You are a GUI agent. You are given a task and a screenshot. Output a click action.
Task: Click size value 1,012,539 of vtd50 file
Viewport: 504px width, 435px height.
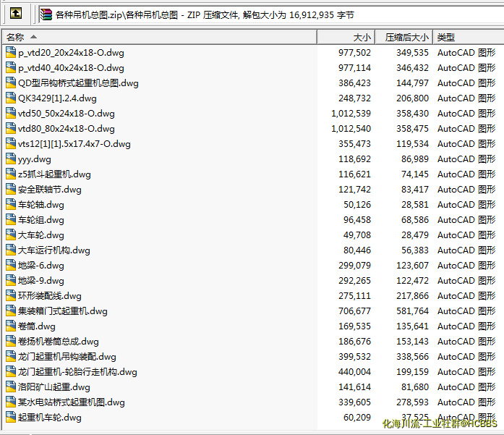(x=351, y=114)
